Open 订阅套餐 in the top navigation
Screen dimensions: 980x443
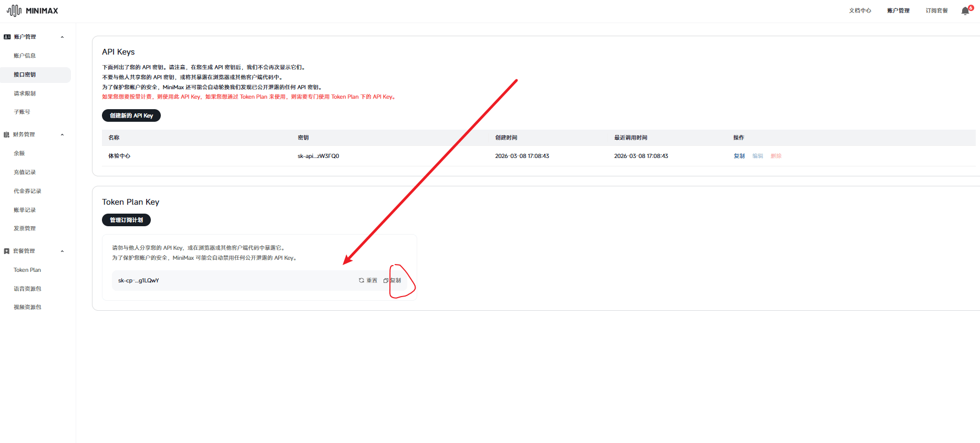point(936,10)
